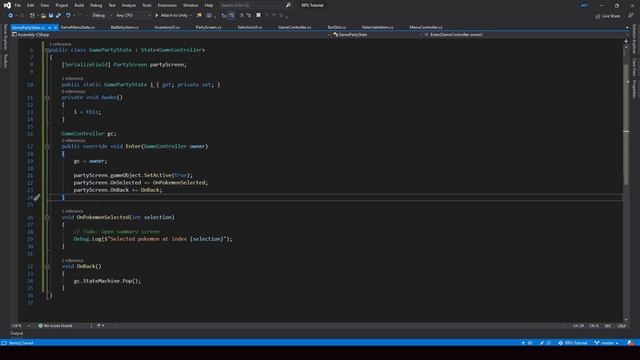Click the Save All icon
The image size is (640, 360).
(58, 16)
